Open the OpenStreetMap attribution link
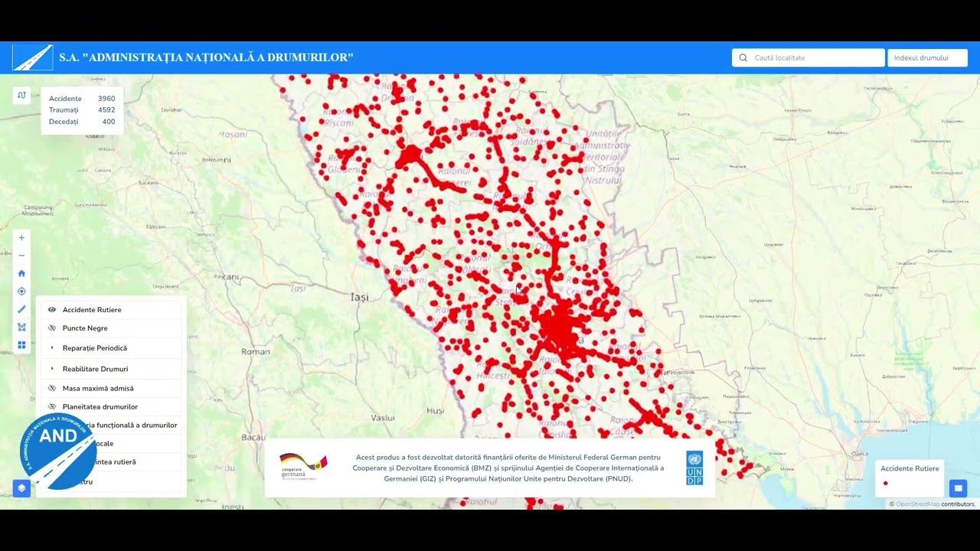980x551 pixels. click(x=917, y=504)
